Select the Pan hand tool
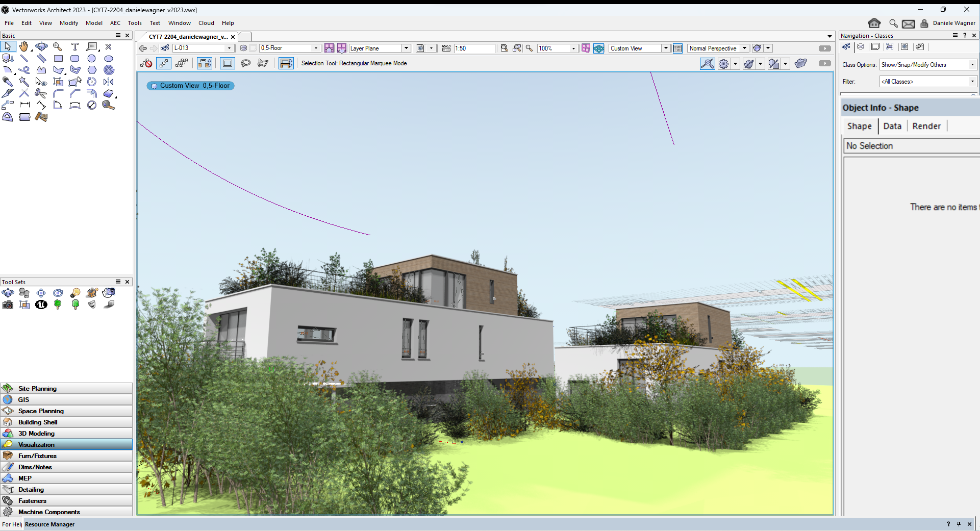The width and height of the screenshot is (980, 531). [24, 47]
